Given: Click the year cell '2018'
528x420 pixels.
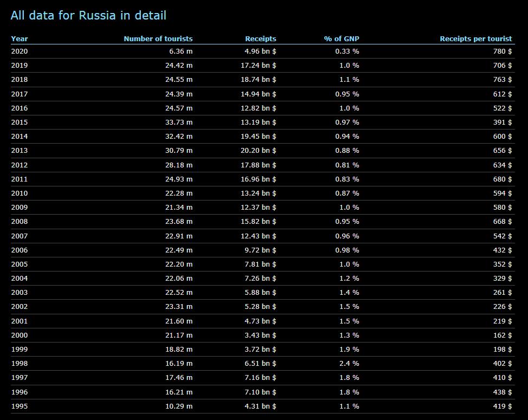Looking at the screenshot, I should 20,80.
